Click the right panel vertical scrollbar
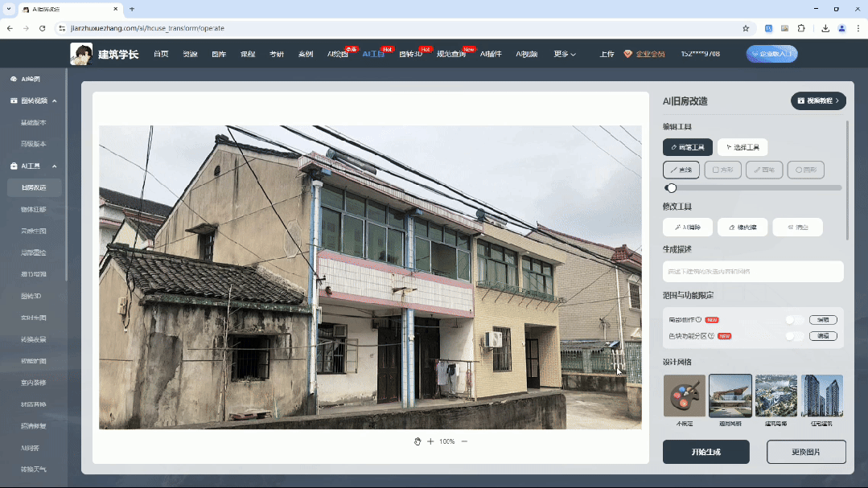The image size is (868, 488). pos(847,180)
